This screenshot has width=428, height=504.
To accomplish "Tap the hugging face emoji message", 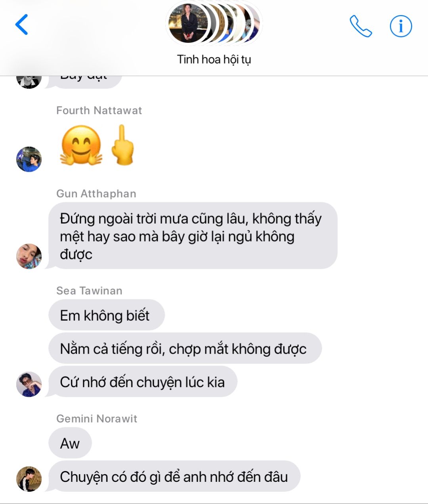I will (81, 145).
